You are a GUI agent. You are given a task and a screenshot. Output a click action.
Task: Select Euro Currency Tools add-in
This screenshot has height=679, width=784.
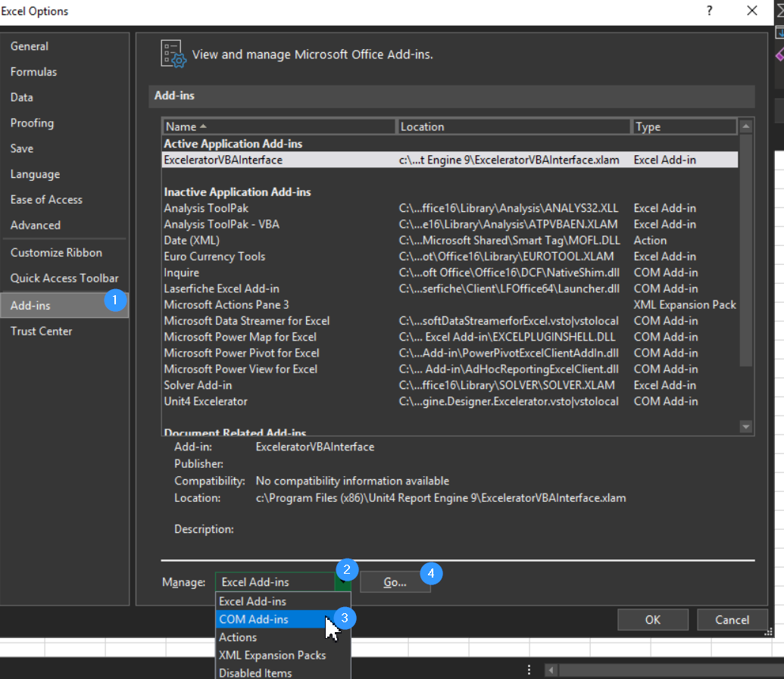click(x=450, y=257)
